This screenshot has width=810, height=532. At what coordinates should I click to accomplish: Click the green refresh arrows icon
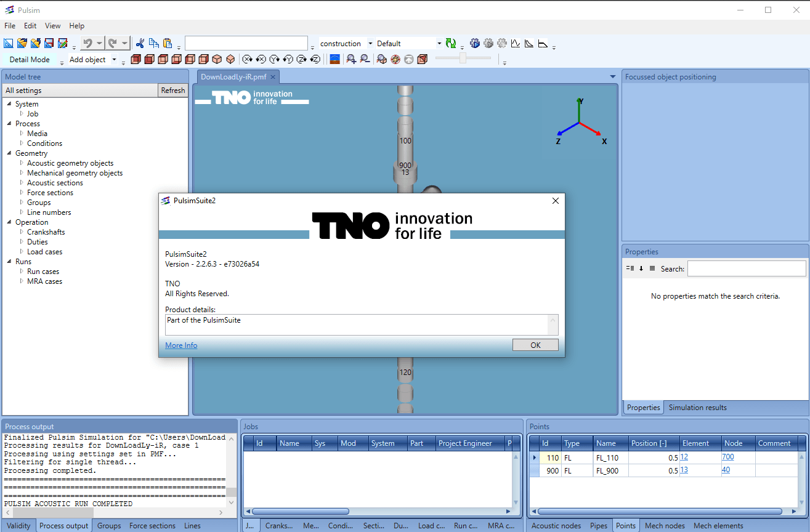point(452,43)
